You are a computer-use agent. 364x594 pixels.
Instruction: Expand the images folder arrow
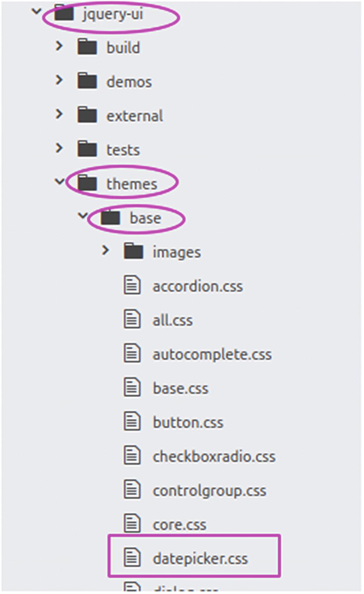(x=106, y=251)
